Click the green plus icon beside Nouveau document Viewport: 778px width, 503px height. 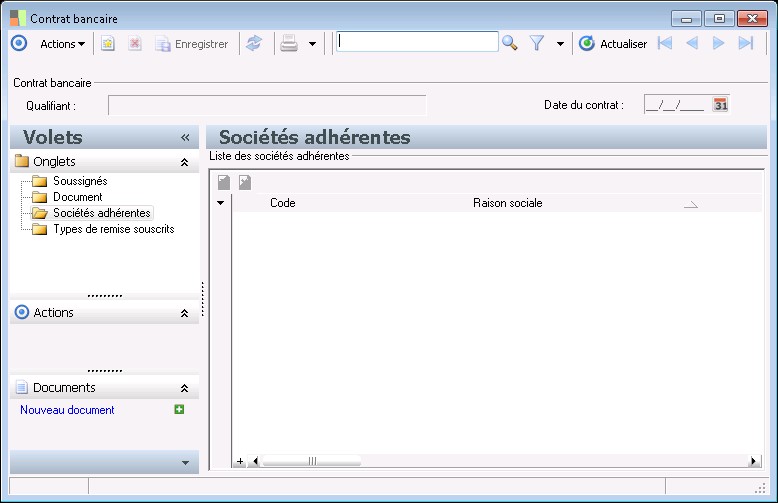[x=179, y=409]
